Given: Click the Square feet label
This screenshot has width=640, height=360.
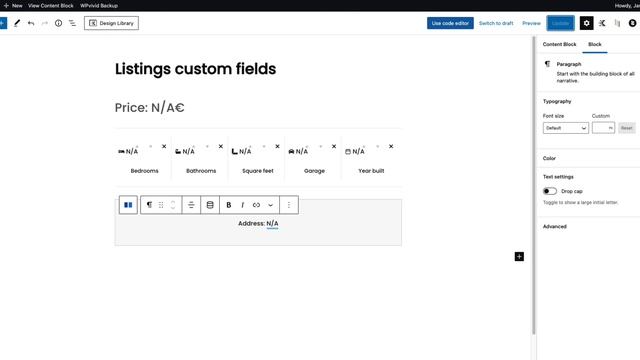Looking at the screenshot, I should click(258, 171).
